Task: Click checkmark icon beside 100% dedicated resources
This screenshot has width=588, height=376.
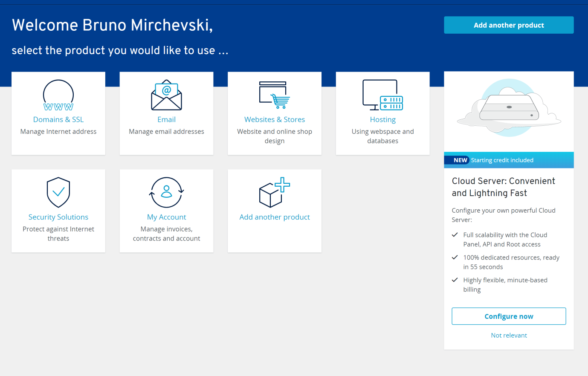Action: [x=455, y=257]
